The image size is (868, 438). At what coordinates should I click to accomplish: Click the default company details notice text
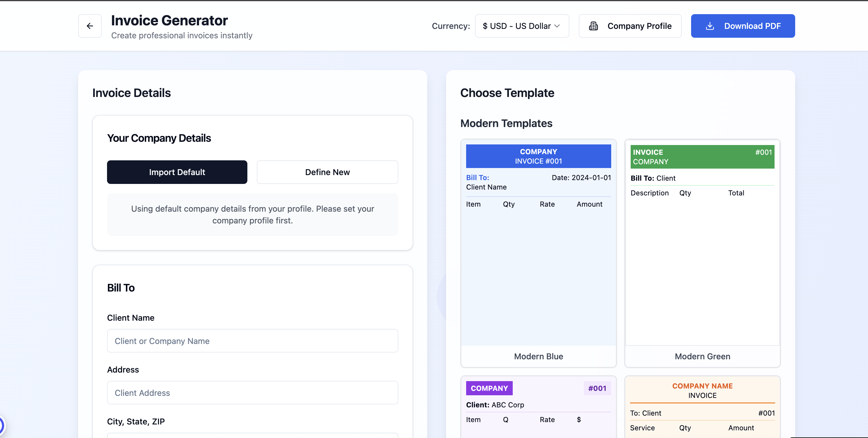252,215
